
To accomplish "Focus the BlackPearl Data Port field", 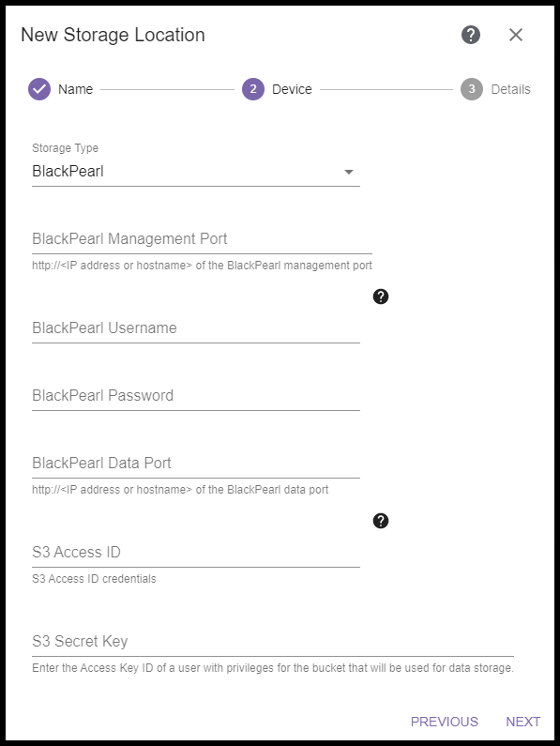I will point(195,464).
